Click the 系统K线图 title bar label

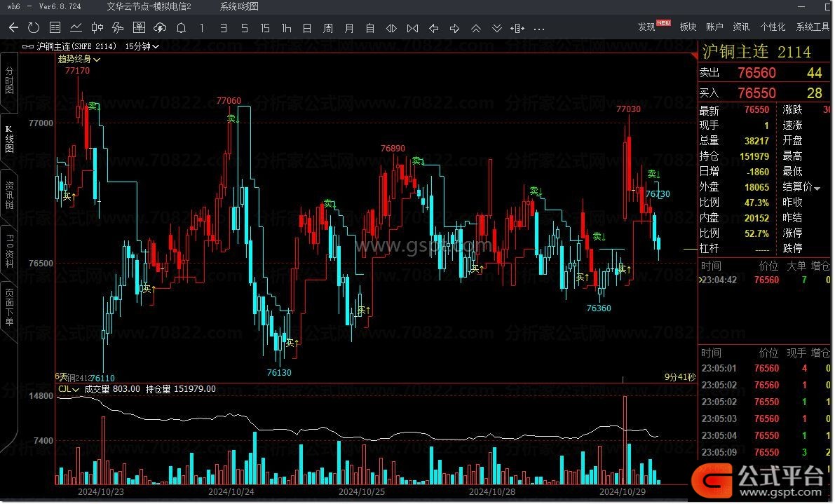pyautogui.click(x=239, y=6)
